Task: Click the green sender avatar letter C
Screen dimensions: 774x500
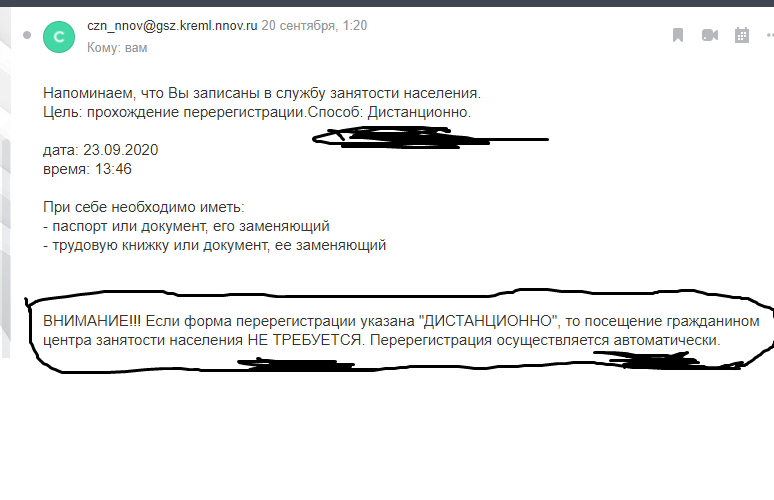Action: (x=59, y=37)
